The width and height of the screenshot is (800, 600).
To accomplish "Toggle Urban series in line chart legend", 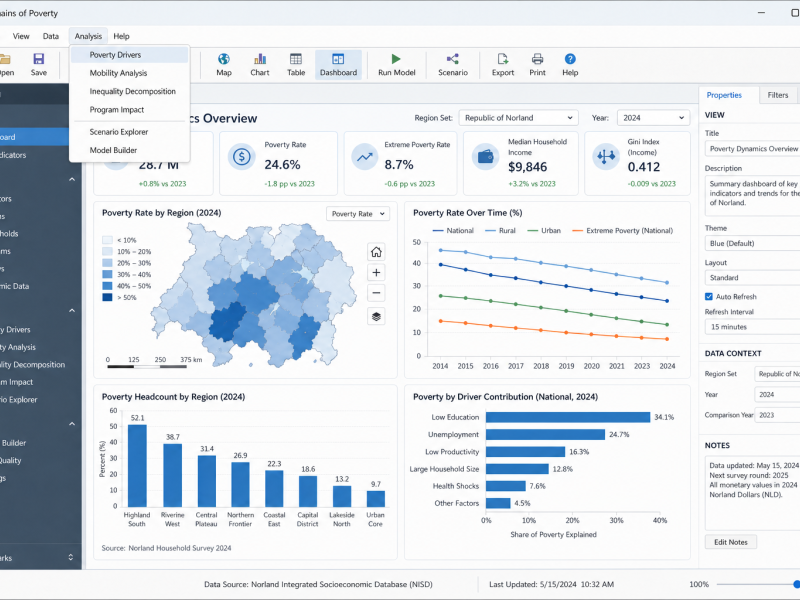I will click(x=544, y=231).
